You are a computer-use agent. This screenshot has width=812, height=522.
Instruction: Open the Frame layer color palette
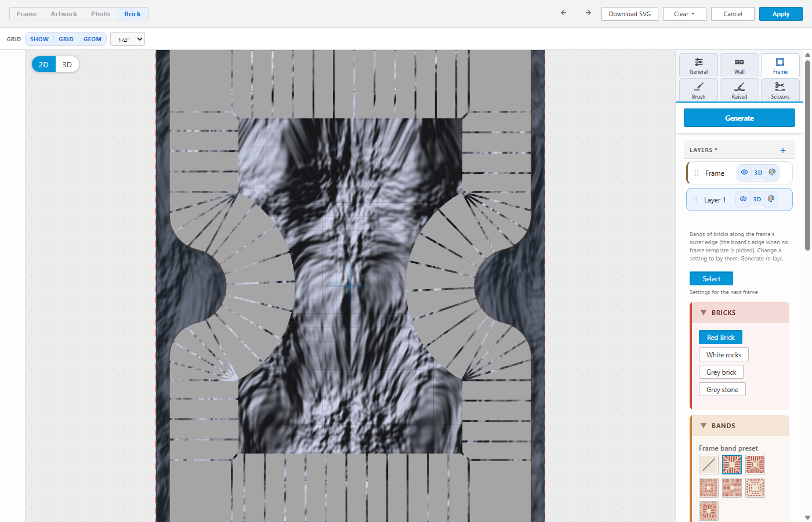pyautogui.click(x=772, y=172)
